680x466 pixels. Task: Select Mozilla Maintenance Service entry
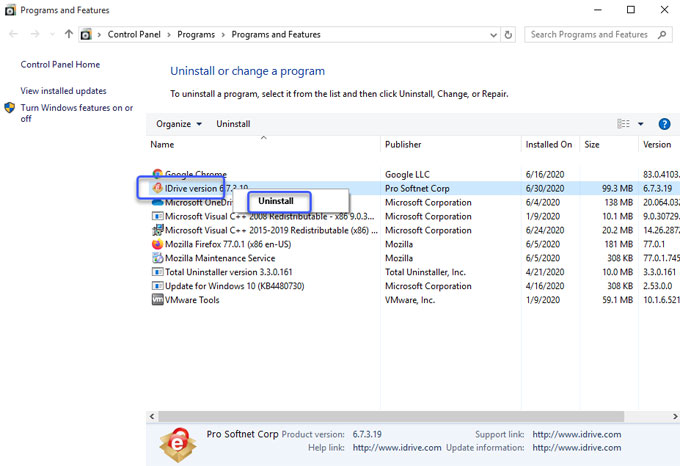(220, 258)
